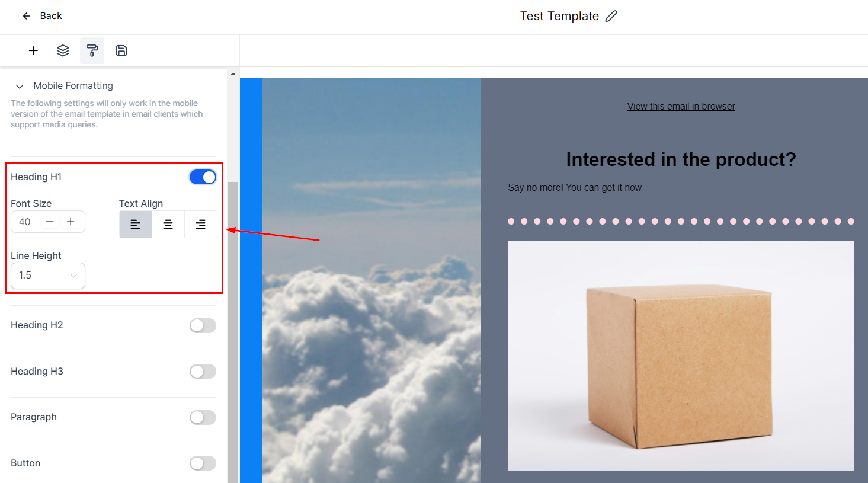The height and width of the screenshot is (483, 868).
Task: Enable the Heading H2 toggle
Action: [x=203, y=325]
